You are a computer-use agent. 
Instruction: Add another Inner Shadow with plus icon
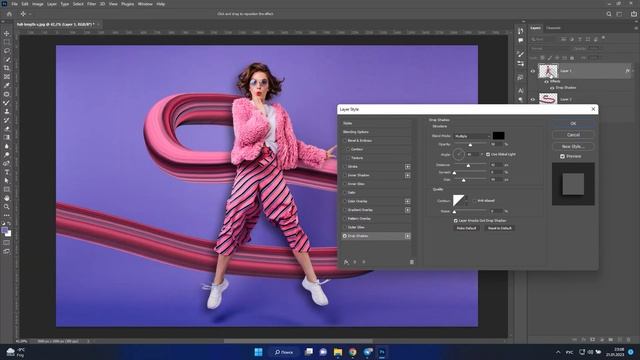[407, 175]
